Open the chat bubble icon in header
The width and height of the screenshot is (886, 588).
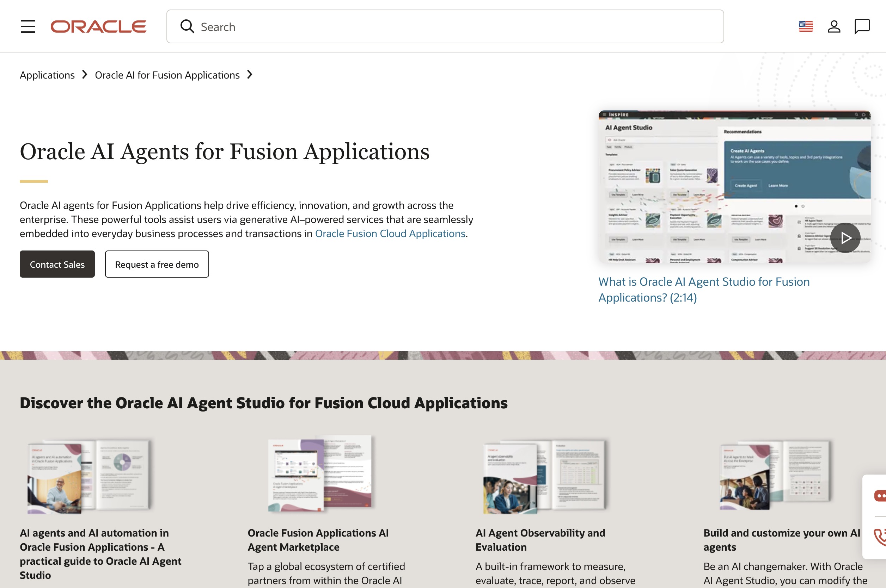point(862,27)
